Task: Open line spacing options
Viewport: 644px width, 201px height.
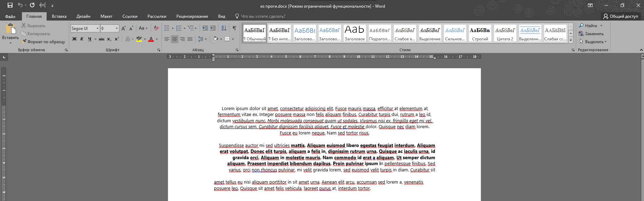Action: [x=202, y=39]
